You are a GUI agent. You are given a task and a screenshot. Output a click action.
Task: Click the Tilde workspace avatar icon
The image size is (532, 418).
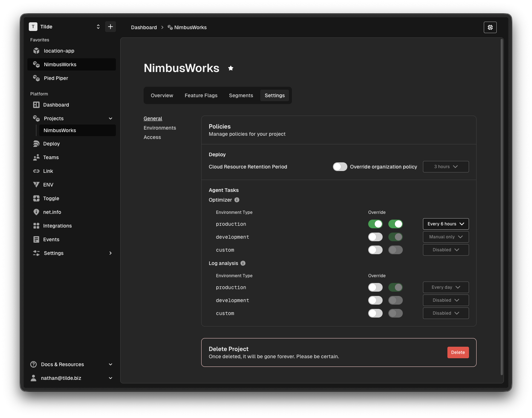pyautogui.click(x=33, y=27)
